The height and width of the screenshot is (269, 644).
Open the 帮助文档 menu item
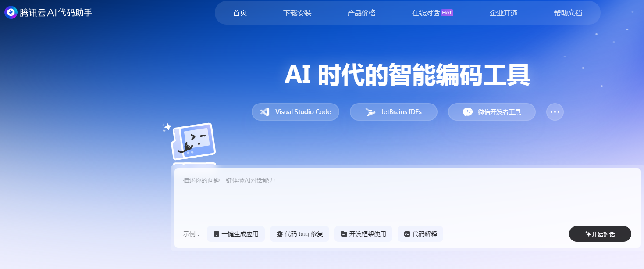tap(568, 13)
